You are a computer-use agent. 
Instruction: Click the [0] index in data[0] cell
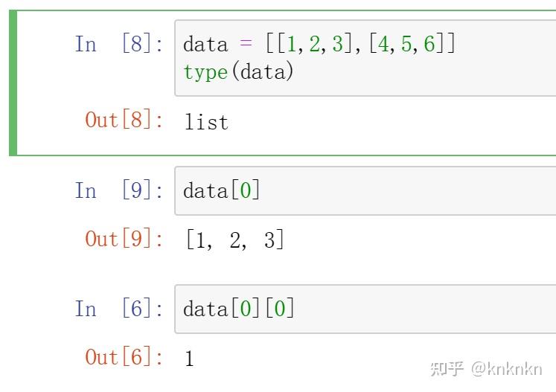(x=246, y=190)
